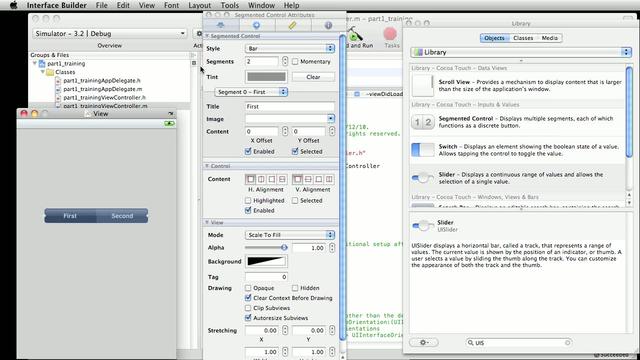The height and width of the screenshot is (360, 640).
Task: Click the Clear tint button
Action: 313,77
